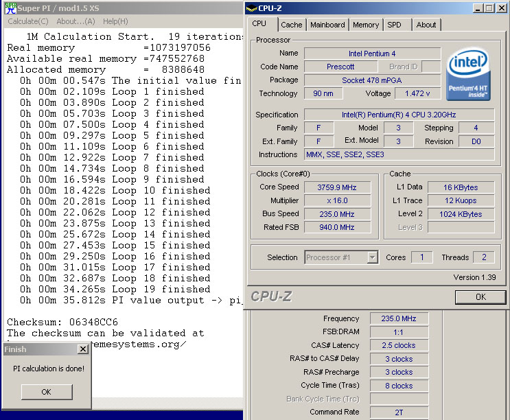This screenshot has height=420, width=510.
Task: Click the empty Bank Cycle Time (Trc) field
Action: point(399,399)
